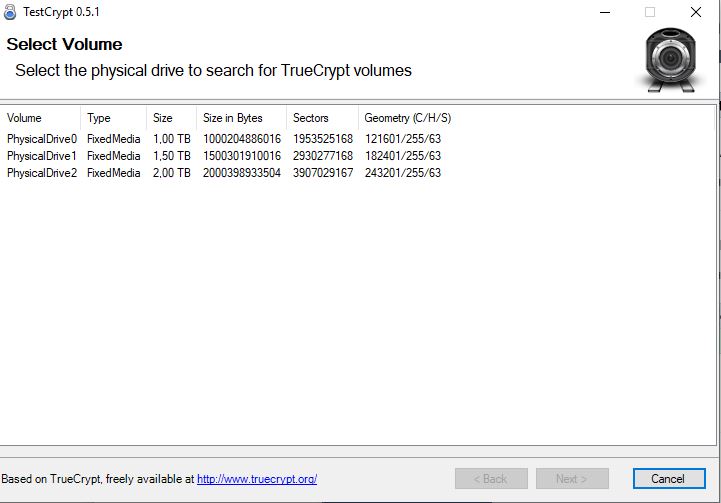Click byte value 1000204886016
Screen dimensions: 721x503
point(242,139)
